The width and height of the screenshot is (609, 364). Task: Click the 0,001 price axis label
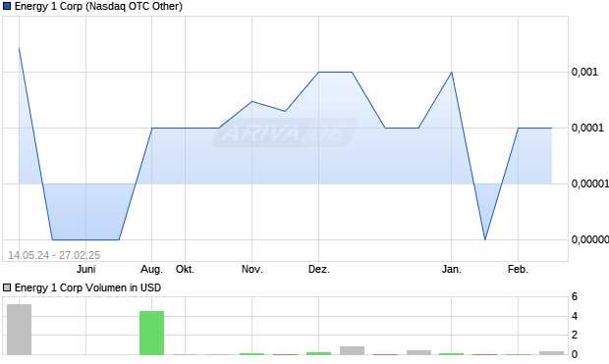pos(584,72)
